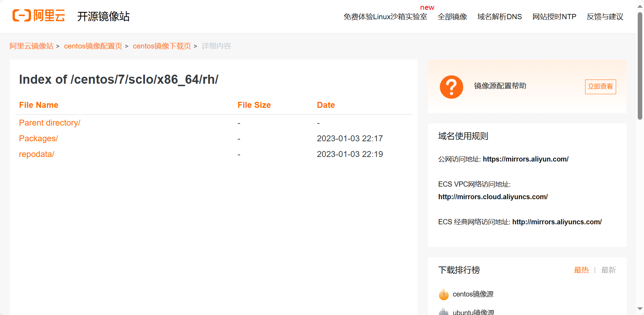Image resolution: width=644 pixels, height=315 pixels.
Task: Click the File Size column header
Action: pyautogui.click(x=254, y=105)
